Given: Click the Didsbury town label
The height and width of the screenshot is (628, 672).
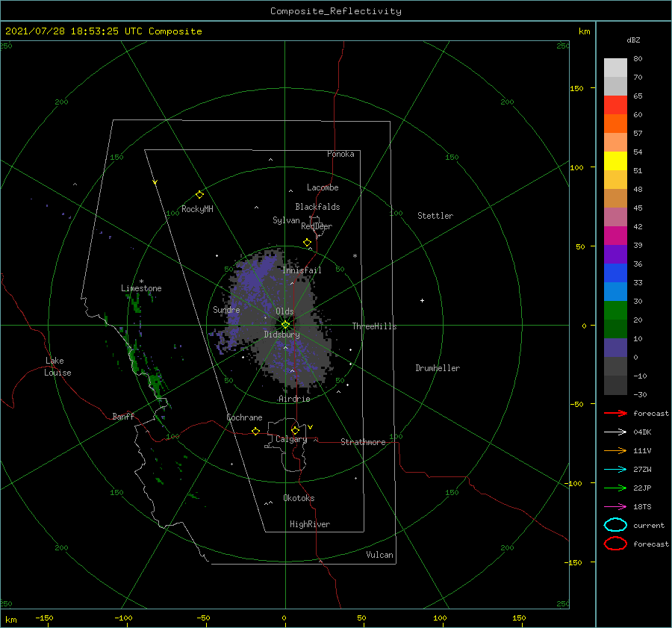Looking at the screenshot, I should [x=281, y=335].
